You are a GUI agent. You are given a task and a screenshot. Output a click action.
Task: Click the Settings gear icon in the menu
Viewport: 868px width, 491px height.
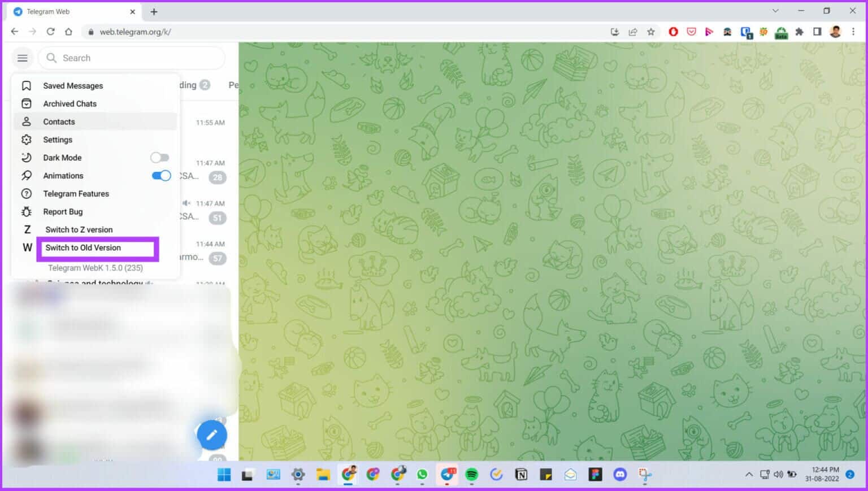tap(27, 140)
